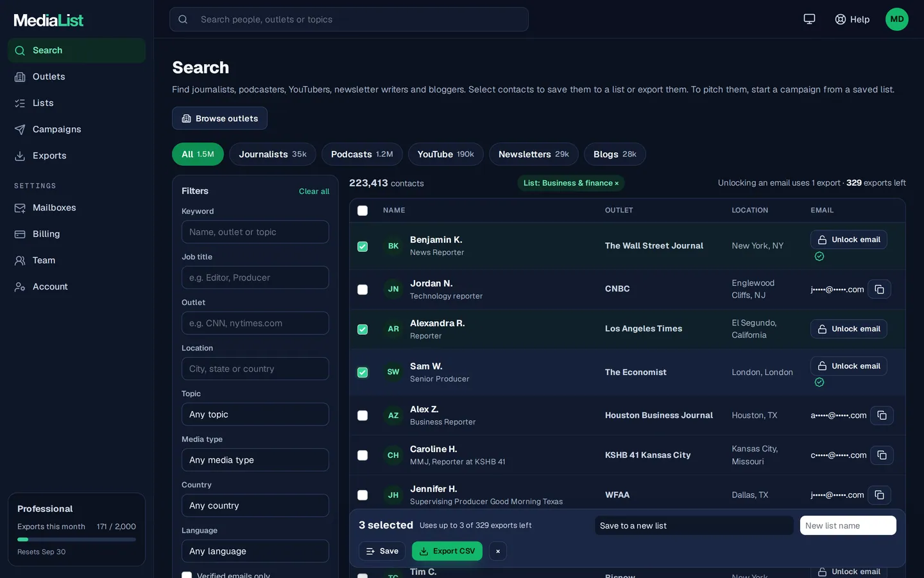Uncheck Sam W.'s row checkbox
The width and height of the screenshot is (924, 578).
(363, 372)
